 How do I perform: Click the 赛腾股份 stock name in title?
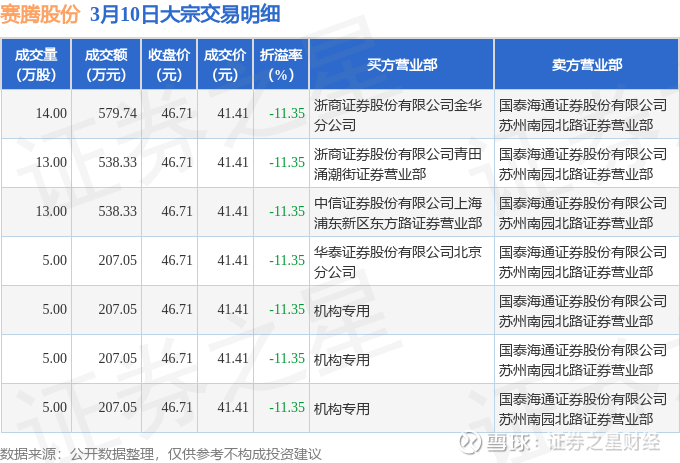click(40, 14)
